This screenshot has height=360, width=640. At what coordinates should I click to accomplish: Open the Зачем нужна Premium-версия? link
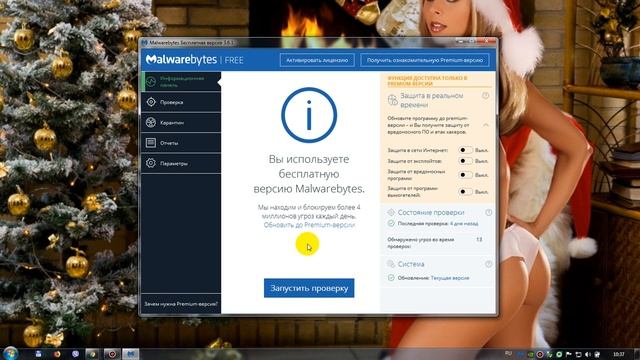coord(181,304)
